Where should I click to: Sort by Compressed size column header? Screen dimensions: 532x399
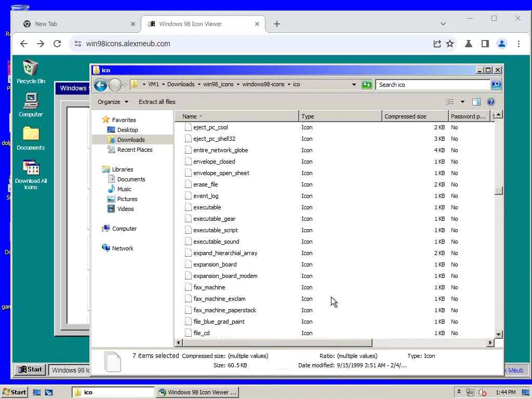click(x=415, y=116)
